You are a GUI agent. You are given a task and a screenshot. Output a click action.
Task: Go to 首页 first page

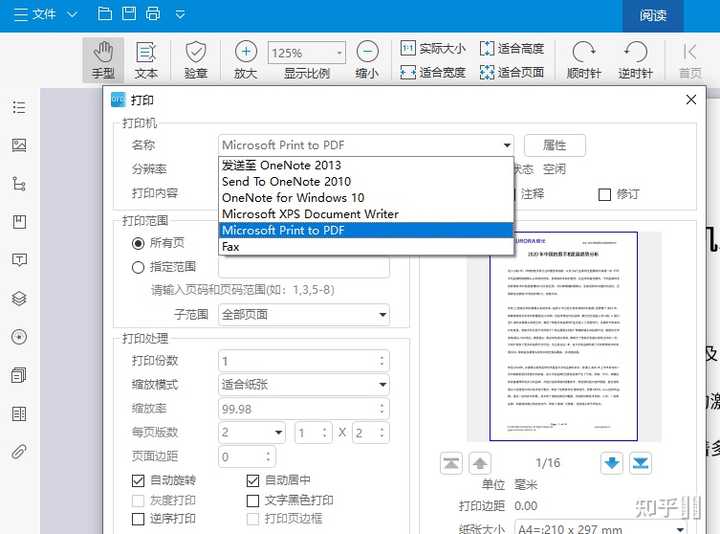click(690, 60)
